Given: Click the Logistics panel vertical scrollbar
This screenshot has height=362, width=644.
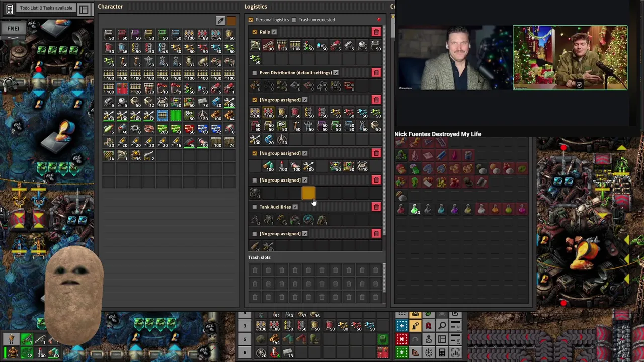Looking at the screenshot, I should coord(385,131).
